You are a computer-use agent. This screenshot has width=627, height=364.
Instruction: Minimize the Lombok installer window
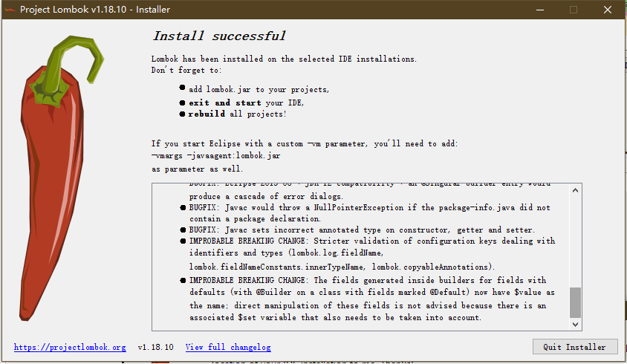tap(538, 10)
